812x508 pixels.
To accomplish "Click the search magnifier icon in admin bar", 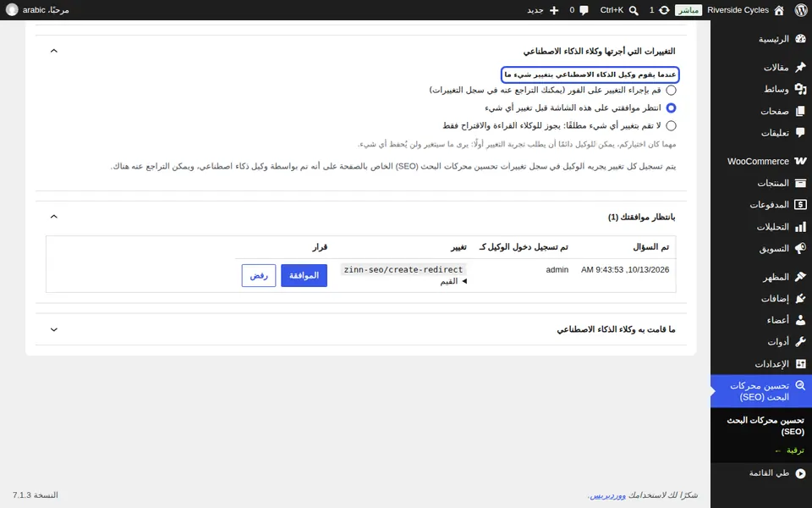I will (634, 10).
